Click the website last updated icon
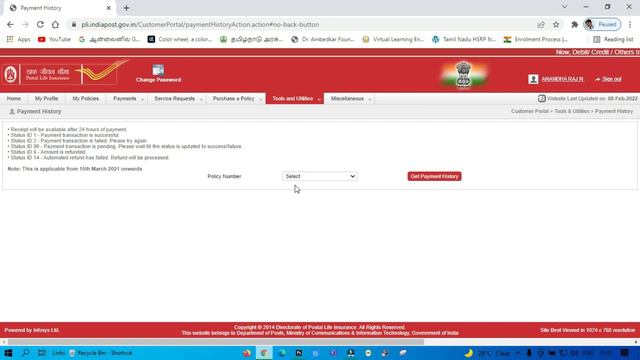This screenshot has width=640, height=360. point(542,98)
